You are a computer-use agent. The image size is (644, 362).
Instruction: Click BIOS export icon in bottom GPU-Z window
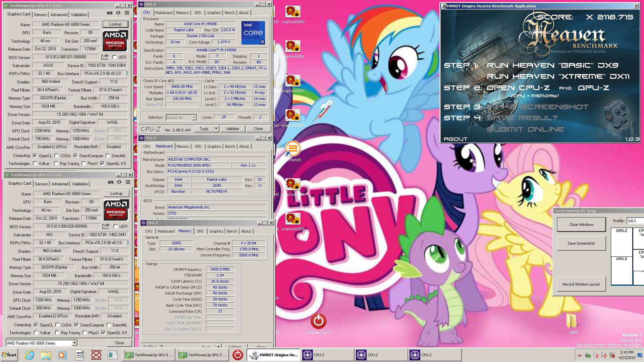(x=106, y=226)
